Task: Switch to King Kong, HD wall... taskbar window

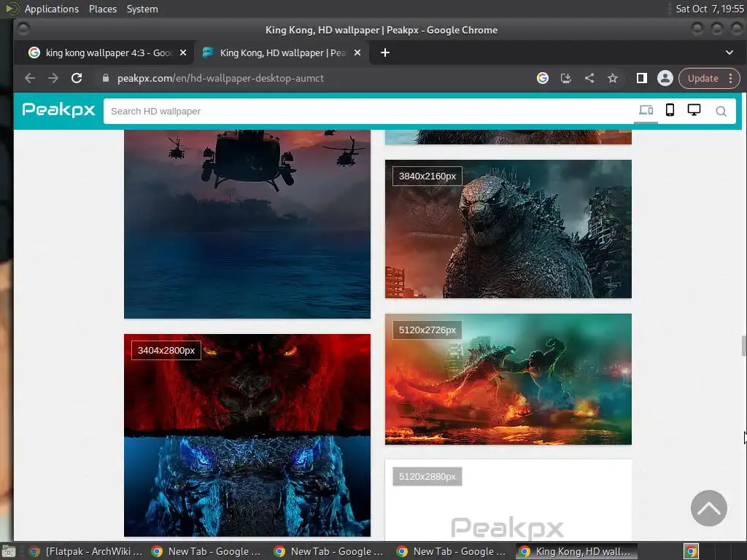Action: pyautogui.click(x=576, y=551)
